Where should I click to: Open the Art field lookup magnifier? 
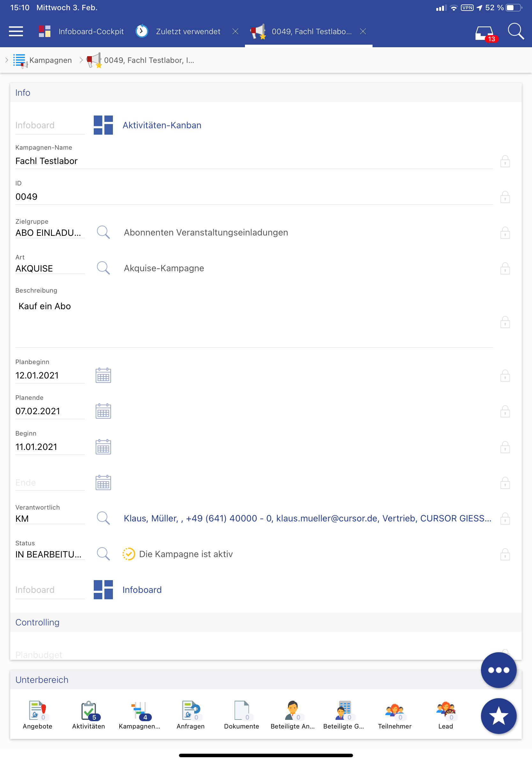coord(103,268)
